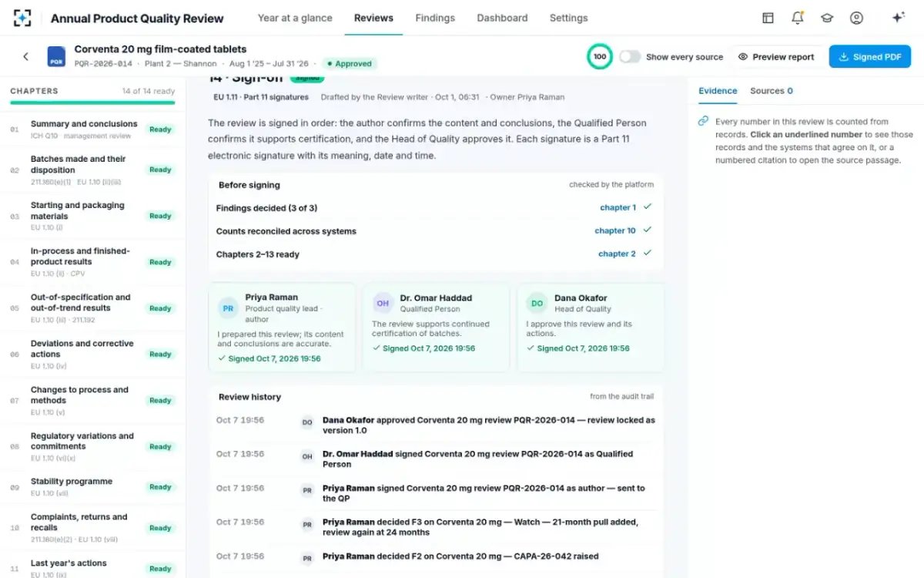The image size is (924, 578).
Task: Click the Approved status badge
Action: [x=350, y=64]
